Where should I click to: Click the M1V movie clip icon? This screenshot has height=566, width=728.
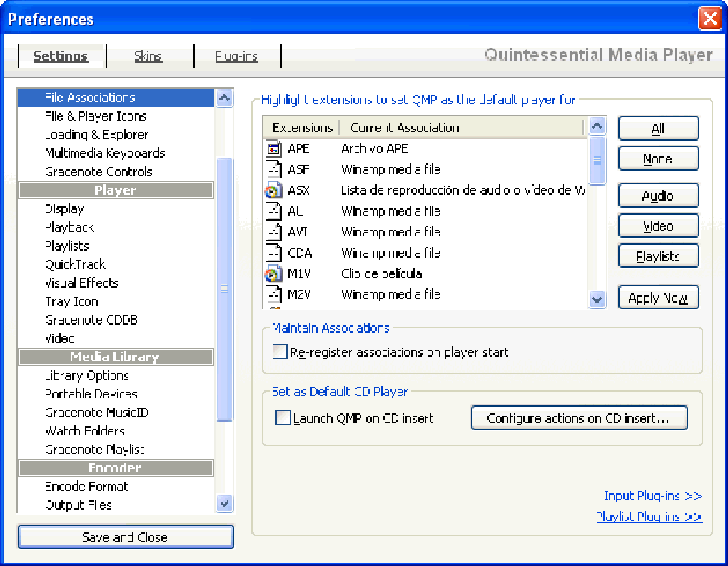[x=274, y=273]
